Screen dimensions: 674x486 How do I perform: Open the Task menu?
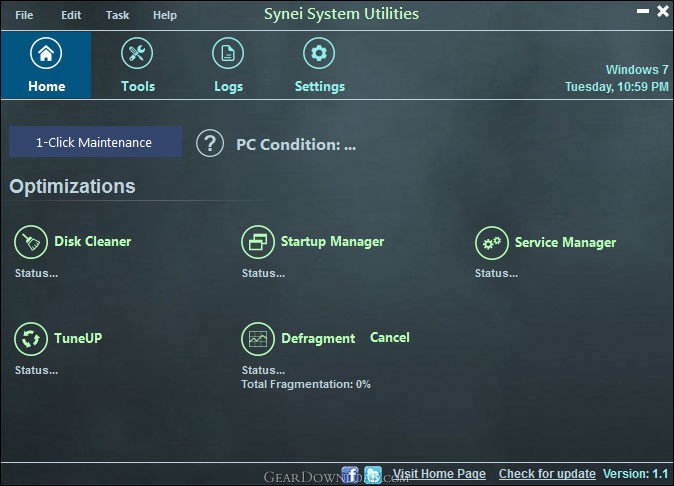pos(117,15)
